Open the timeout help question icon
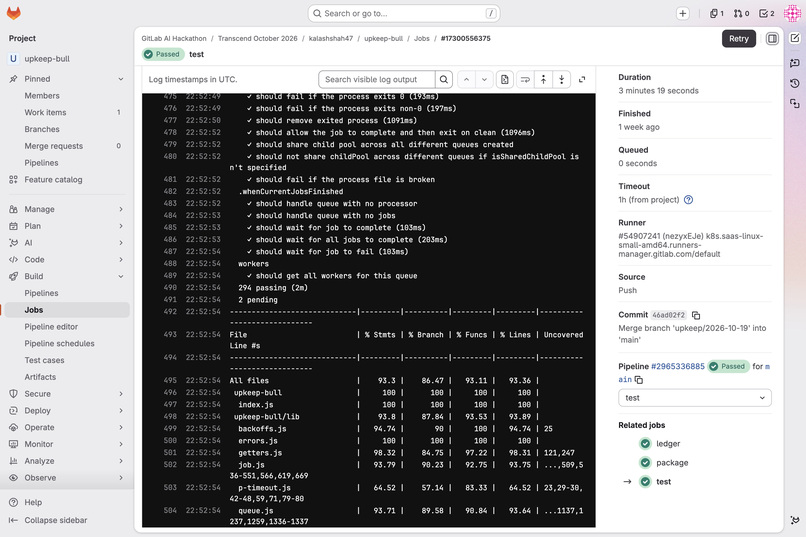This screenshot has height=537, width=806. (688, 200)
